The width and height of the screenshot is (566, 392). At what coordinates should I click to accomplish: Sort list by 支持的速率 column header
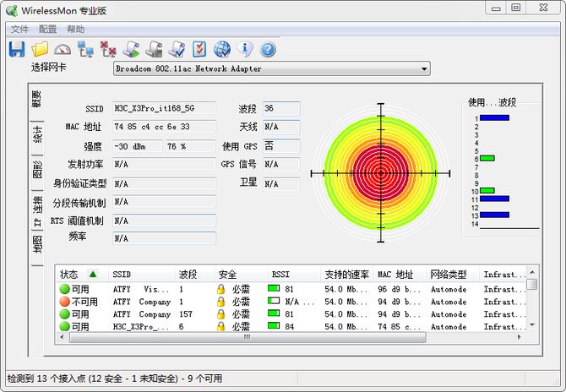[347, 275]
